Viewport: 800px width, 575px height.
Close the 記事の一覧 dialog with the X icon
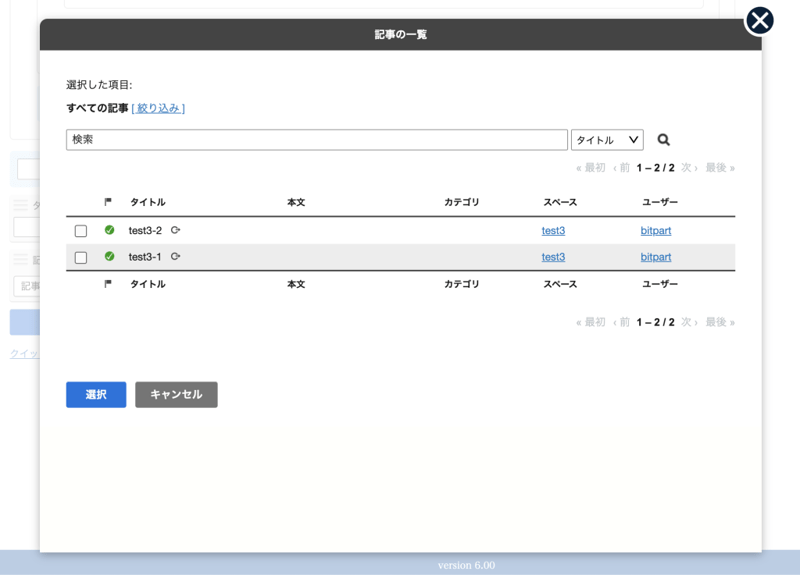pos(760,20)
